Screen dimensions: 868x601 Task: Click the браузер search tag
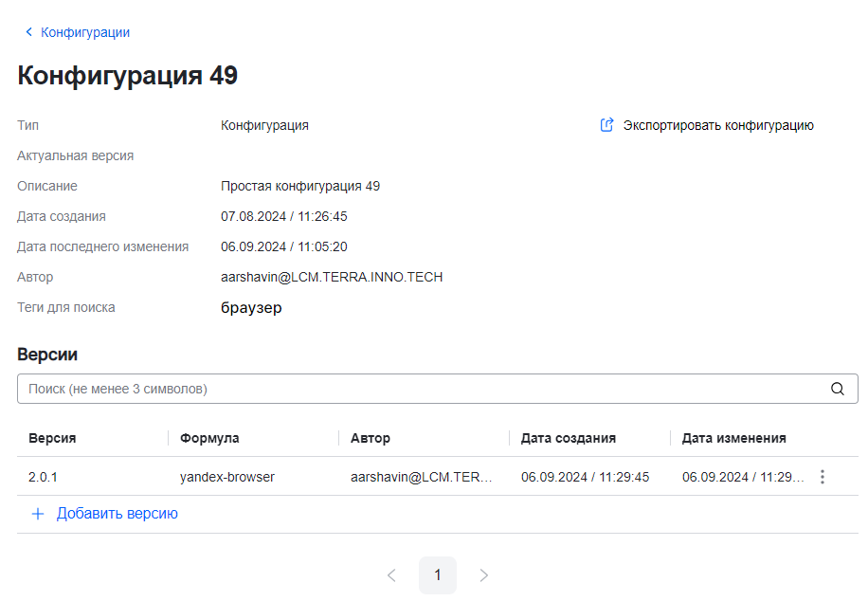point(251,308)
